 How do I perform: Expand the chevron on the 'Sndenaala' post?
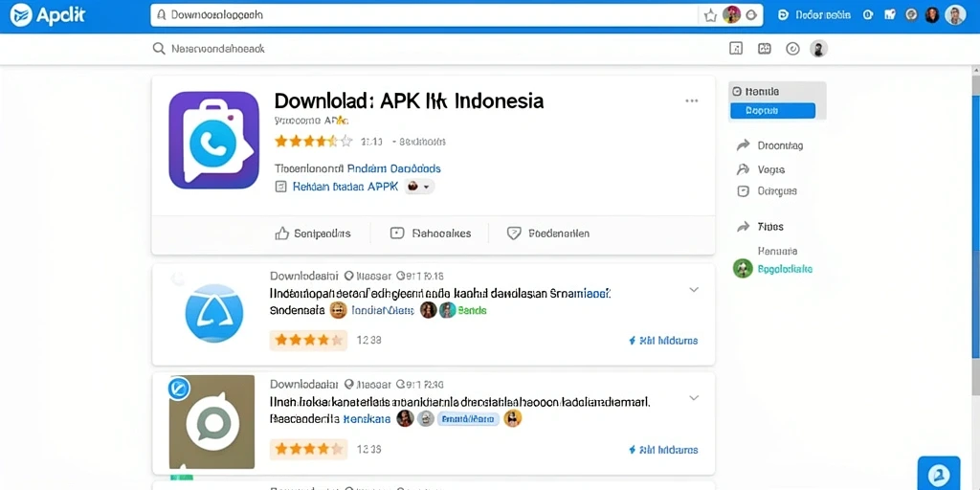(x=693, y=290)
